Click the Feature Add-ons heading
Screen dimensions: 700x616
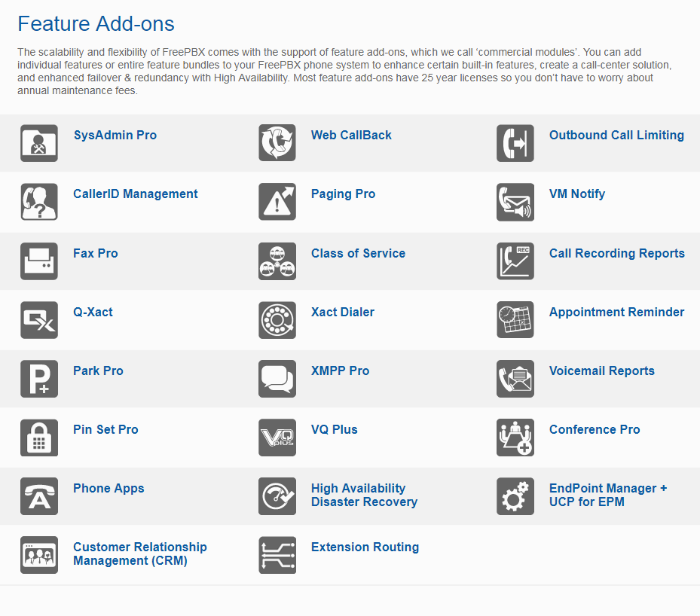point(96,23)
